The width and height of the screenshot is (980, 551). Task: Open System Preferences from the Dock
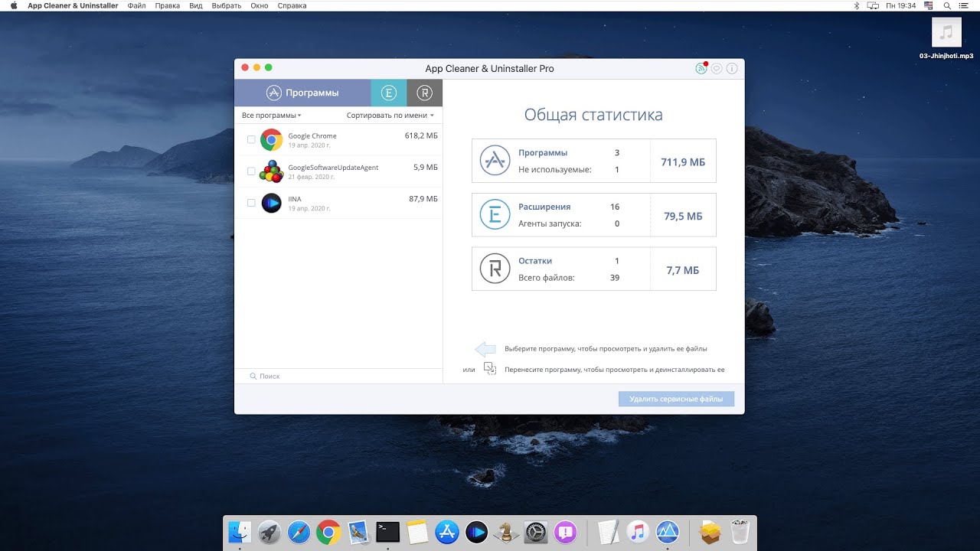(536, 531)
